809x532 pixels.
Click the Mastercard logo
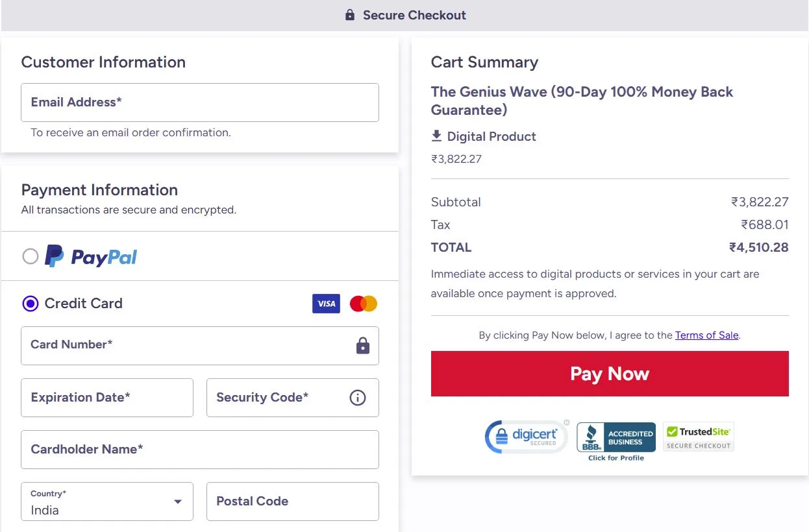pyautogui.click(x=364, y=304)
